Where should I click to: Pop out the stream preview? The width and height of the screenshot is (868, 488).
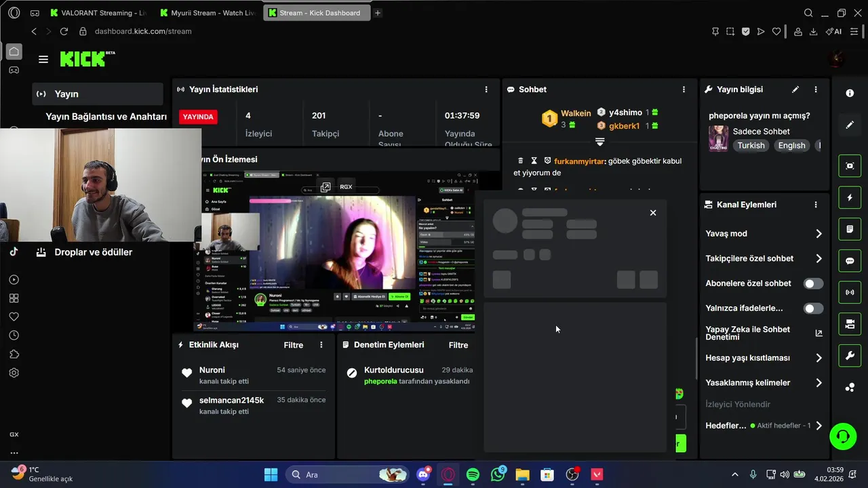(x=325, y=187)
